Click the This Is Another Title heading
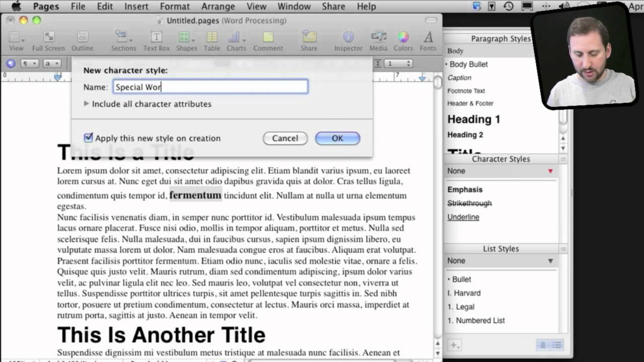This screenshot has height=362, width=644. pos(162,335)
